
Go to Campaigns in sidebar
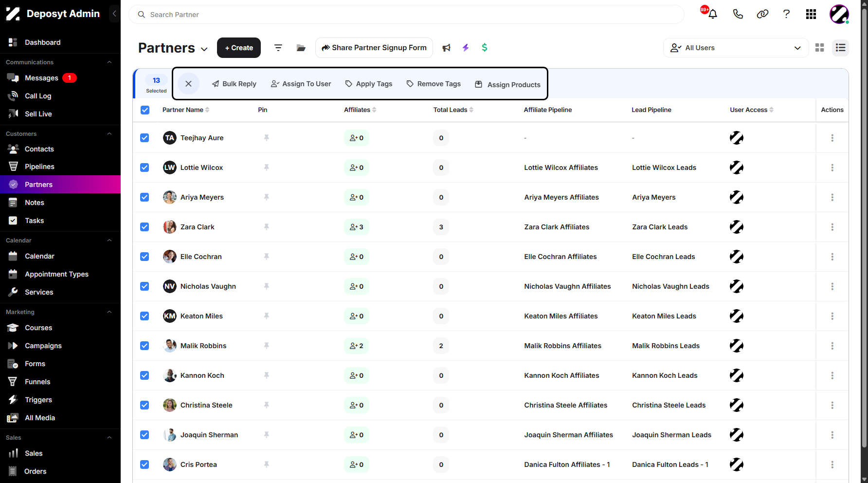pos(43,346)
